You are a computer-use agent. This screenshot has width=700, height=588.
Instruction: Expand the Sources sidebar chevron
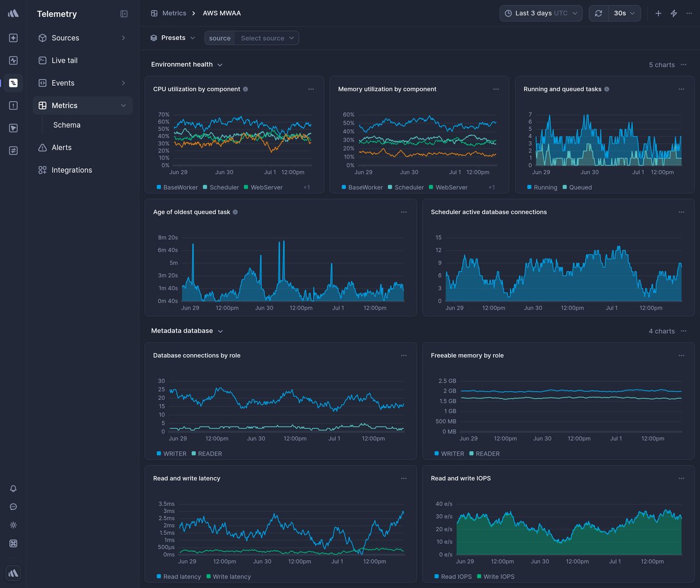(x=124, y=38)
